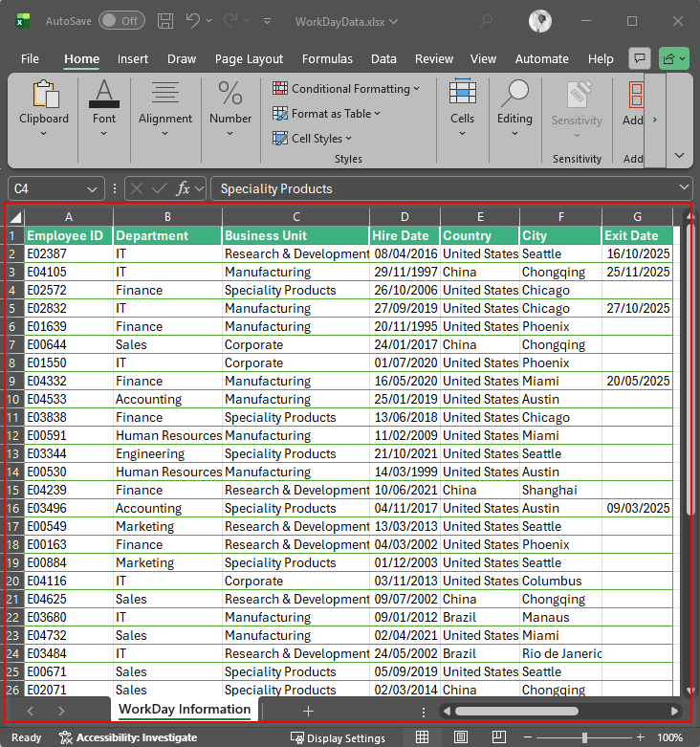Switch to the Insert tab
The image size is (700, 747).
[x=132, y=59]
